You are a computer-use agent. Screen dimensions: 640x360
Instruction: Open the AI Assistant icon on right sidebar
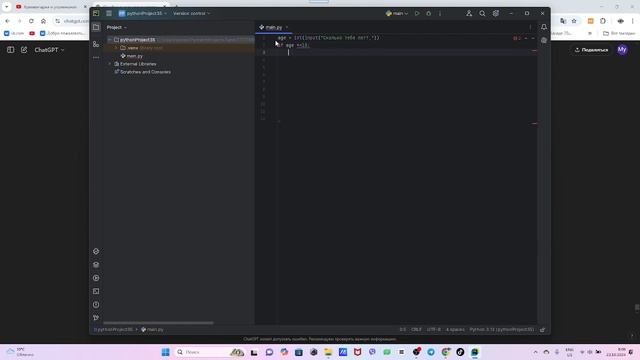click(x=544, y=40)
